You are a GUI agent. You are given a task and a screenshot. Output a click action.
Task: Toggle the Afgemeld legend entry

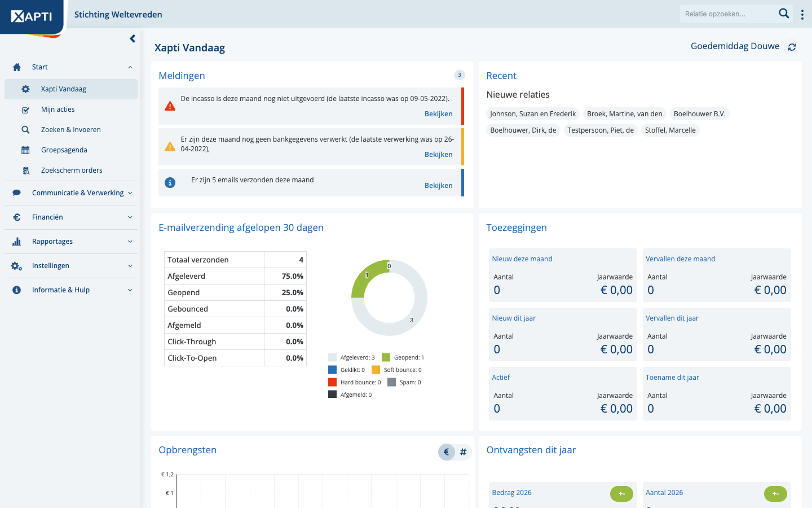point(350,395)
